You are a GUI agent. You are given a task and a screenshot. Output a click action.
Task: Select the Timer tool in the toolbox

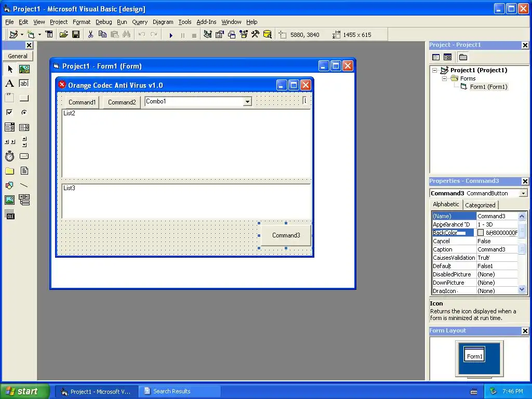tap(10, 156)
